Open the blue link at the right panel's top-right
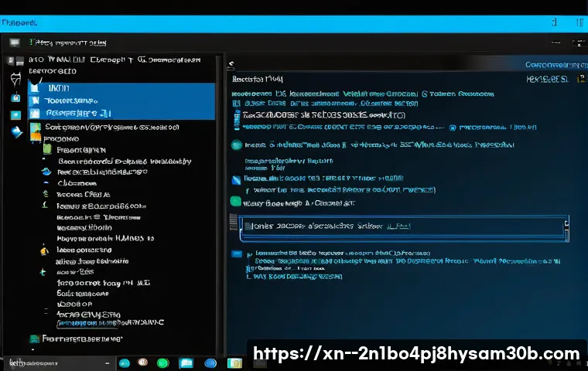 click(556, 65)
